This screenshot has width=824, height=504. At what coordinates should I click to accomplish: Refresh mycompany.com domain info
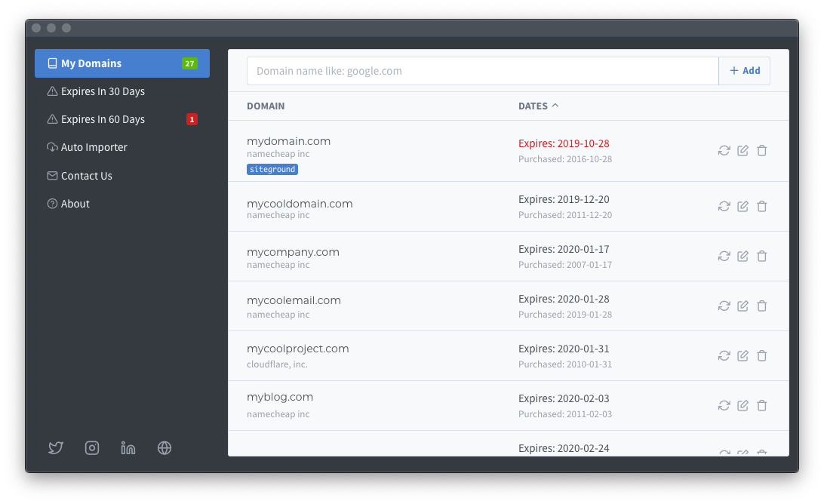(724, 257)
